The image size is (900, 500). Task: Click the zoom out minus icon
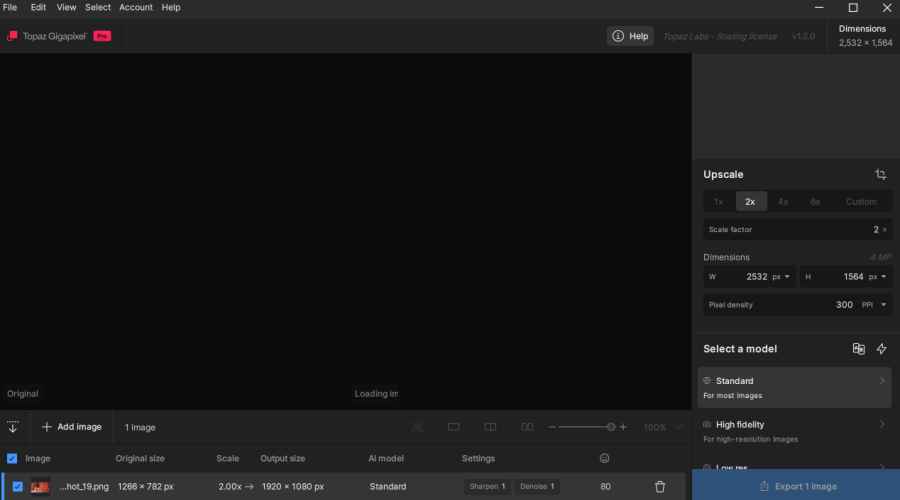552,427
